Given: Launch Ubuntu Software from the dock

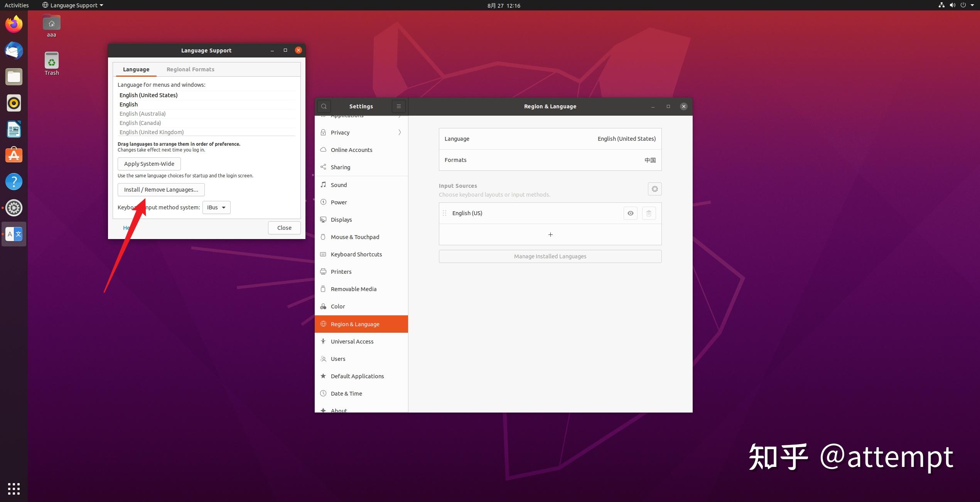Looking at the screenshot, I should tap(14, 155).
